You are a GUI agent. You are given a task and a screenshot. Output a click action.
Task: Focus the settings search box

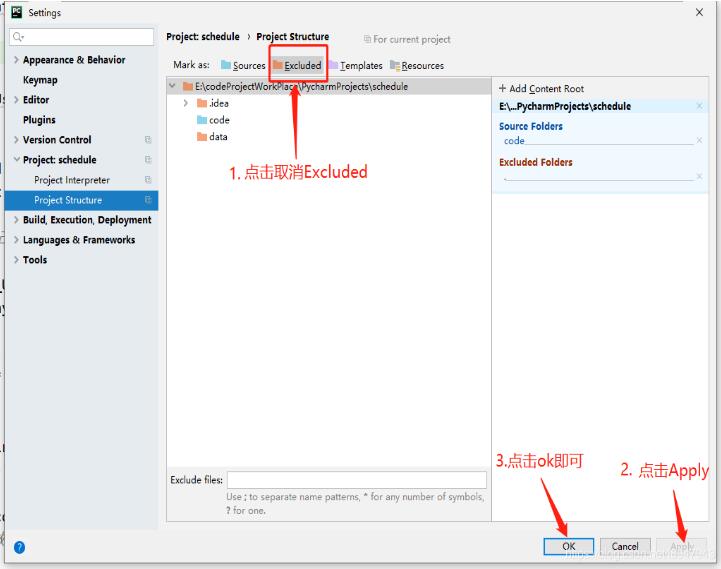pos(81,37)
